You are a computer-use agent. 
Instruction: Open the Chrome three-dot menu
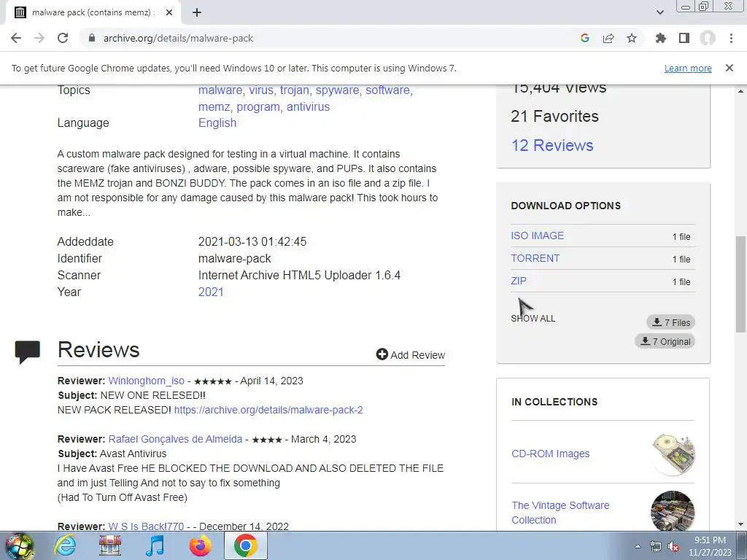tap(731, 38)
